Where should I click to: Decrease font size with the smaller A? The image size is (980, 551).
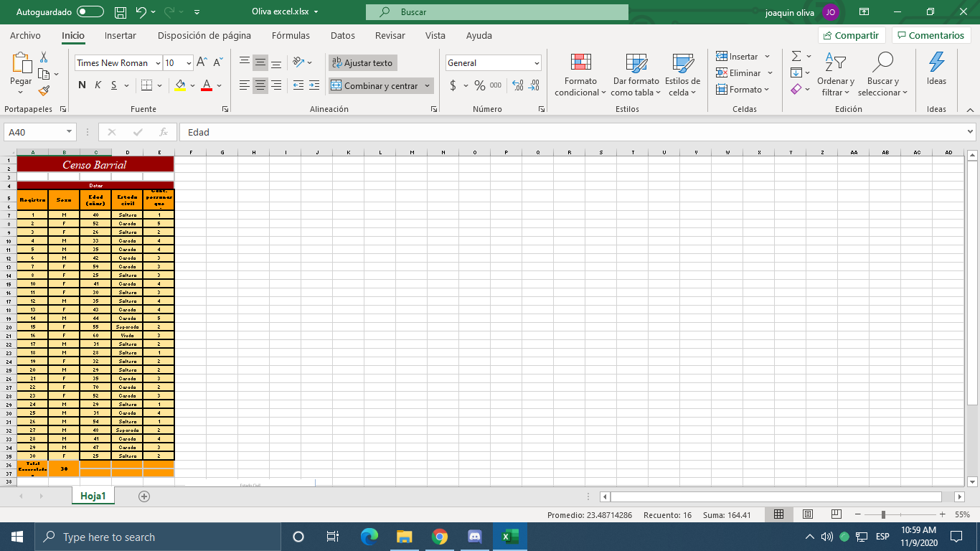[x=218, y=62]
